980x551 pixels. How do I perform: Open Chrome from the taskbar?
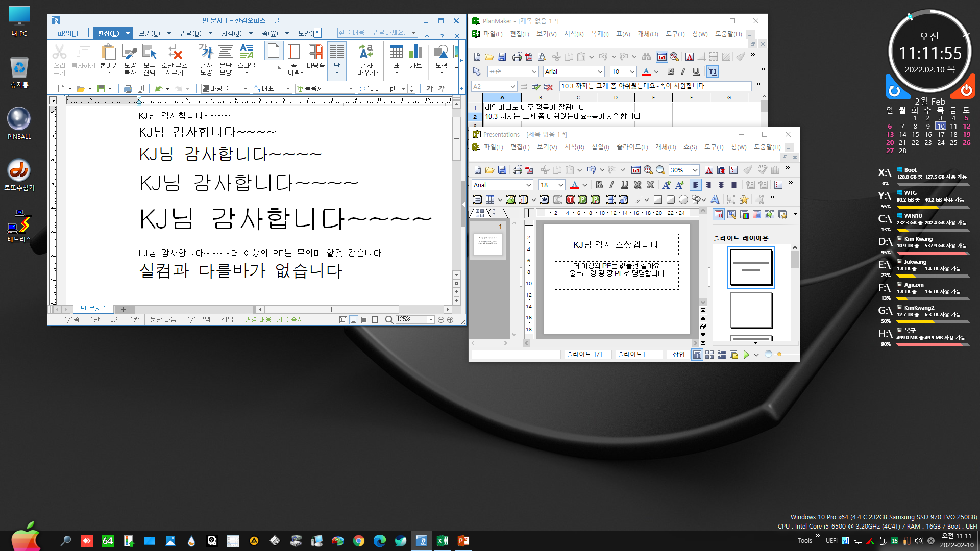pos(359,541)
